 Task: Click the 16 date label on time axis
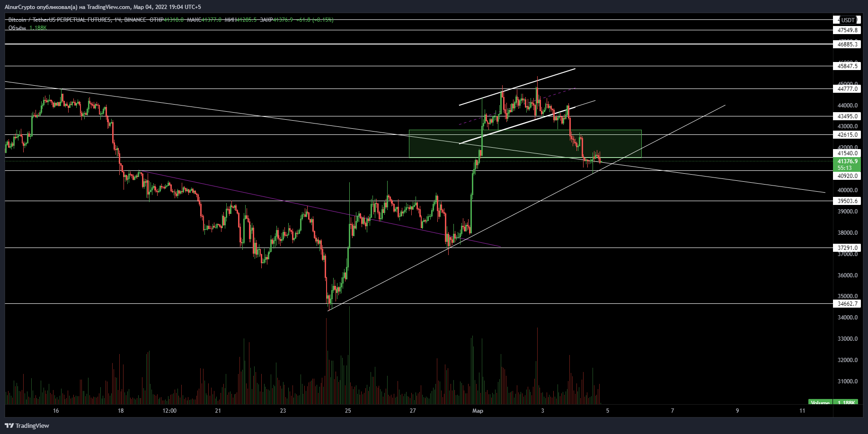[56, 411]
